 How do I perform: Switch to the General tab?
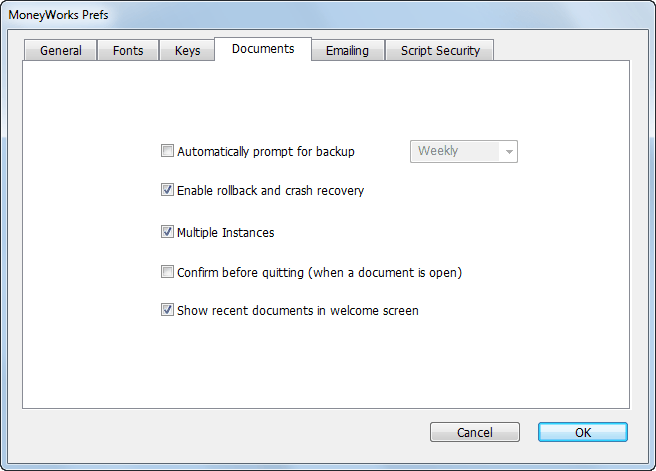click(61, 50)
